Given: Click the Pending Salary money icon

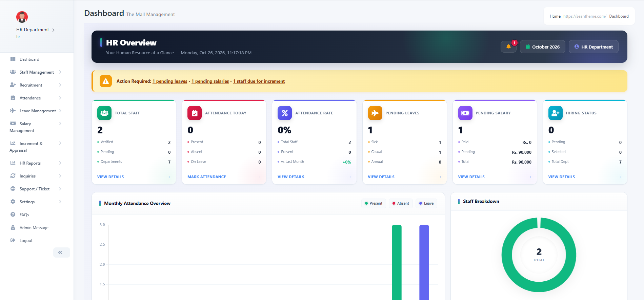Looking at the screenshot, I should pos(465,113).
